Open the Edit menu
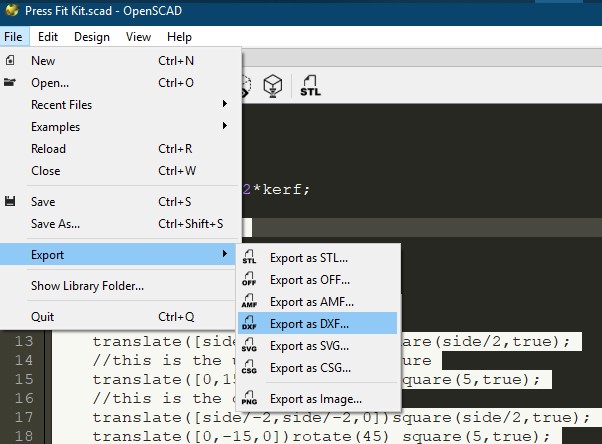Viewport: 602px width, 444px height. [x=48, y=37]
